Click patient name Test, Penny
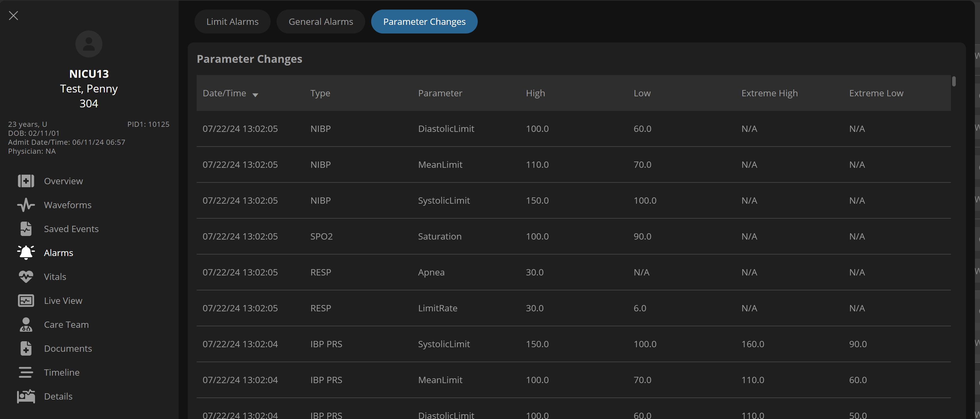The width and height of the screenshot is (980, 419). (89, 89)
